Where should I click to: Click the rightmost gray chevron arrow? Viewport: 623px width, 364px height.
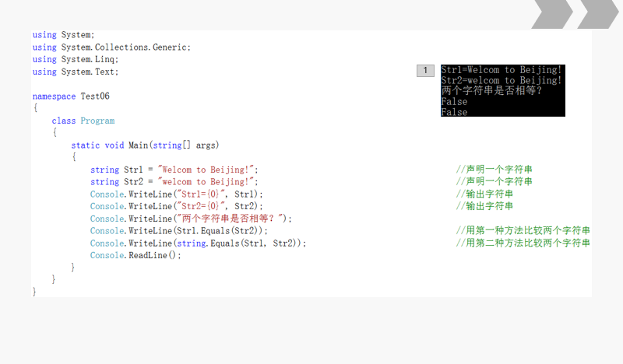[597, 14]
